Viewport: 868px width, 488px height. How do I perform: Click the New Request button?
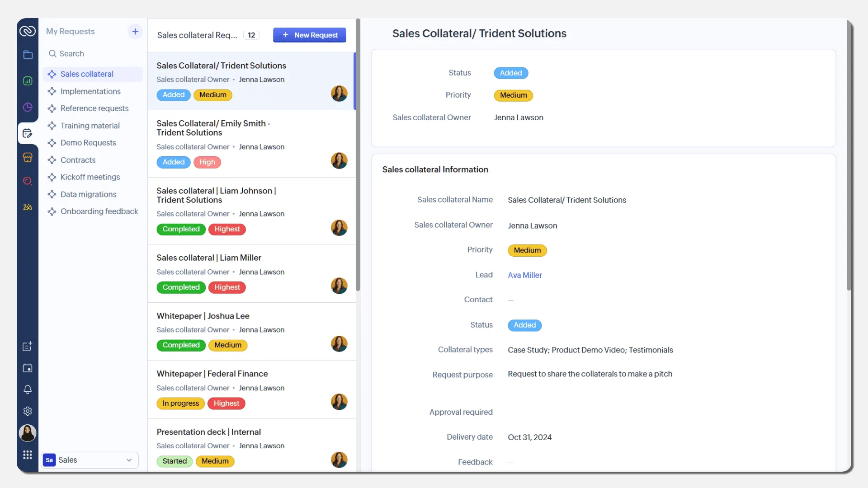pyautogui.click(x=310, y=35)
